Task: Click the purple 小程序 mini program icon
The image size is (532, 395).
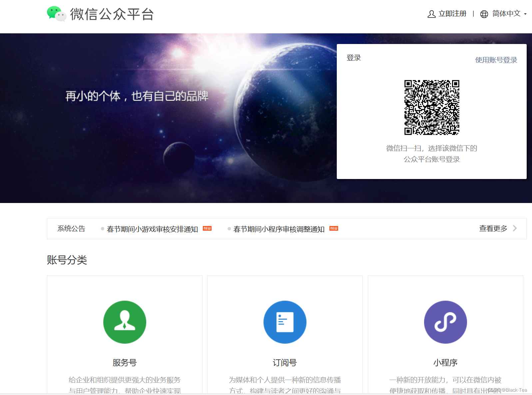Action: pyautogui.click(x=445, y=322)
